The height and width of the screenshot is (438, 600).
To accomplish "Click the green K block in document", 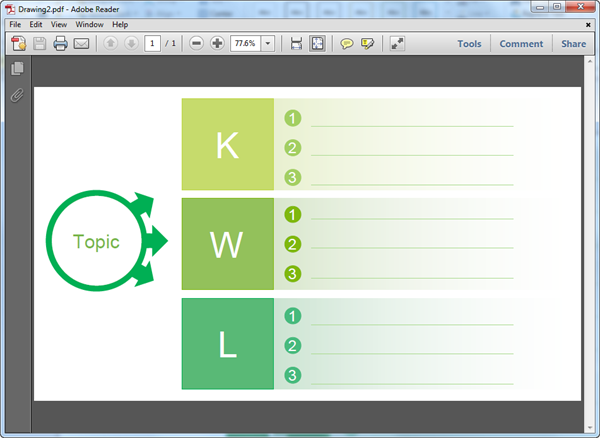I will click(227, 145).
